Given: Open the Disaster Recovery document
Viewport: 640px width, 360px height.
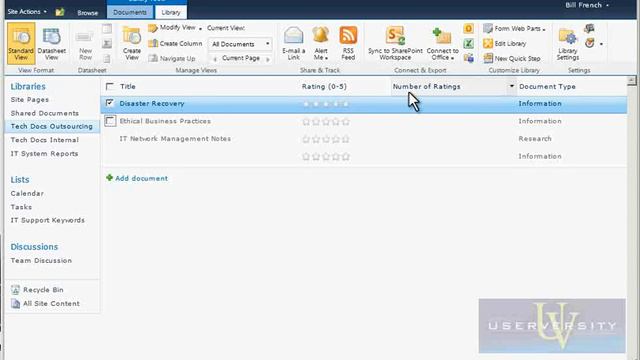Looking at the screenshot, I should [152, 104].
